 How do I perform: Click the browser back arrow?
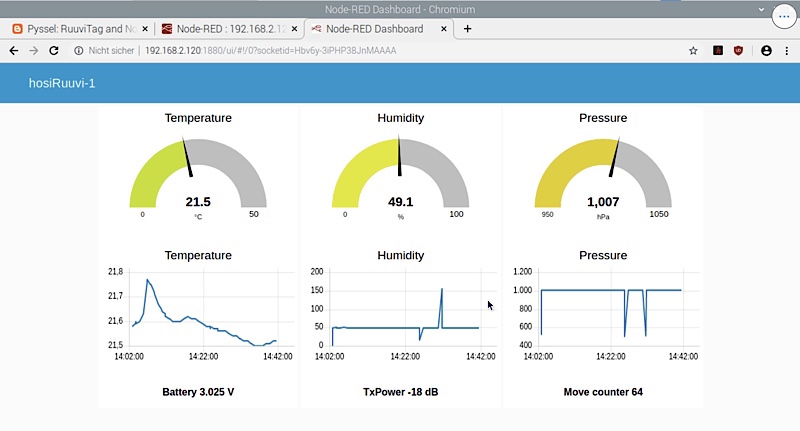[x=14, y=50]
